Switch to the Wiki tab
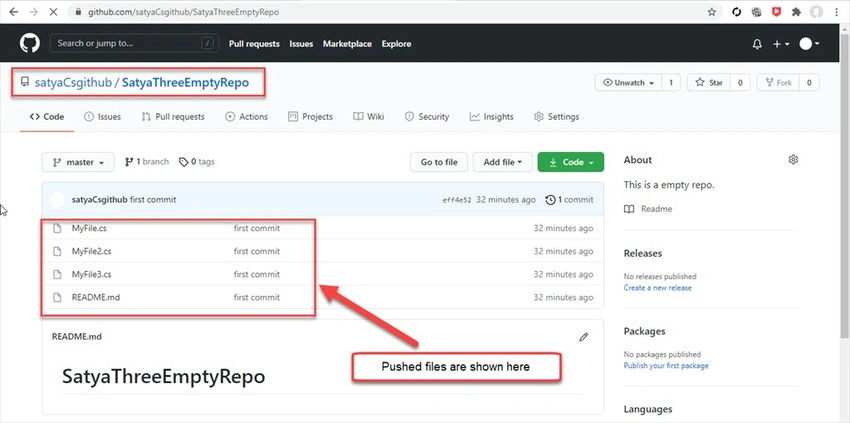Screen dimensions: 850x423 (369, 117)
